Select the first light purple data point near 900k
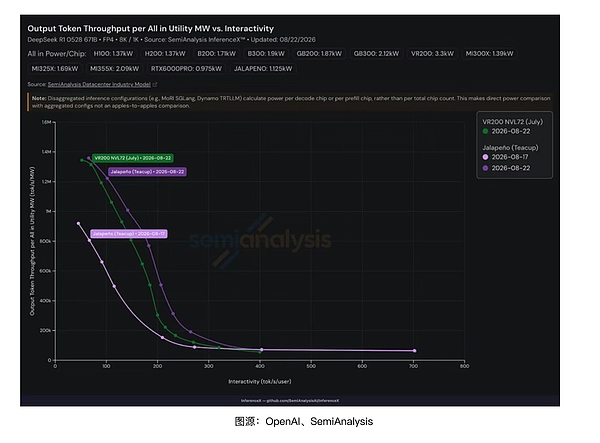The height and width of the screenshot is (443, 600). (78, 223)
